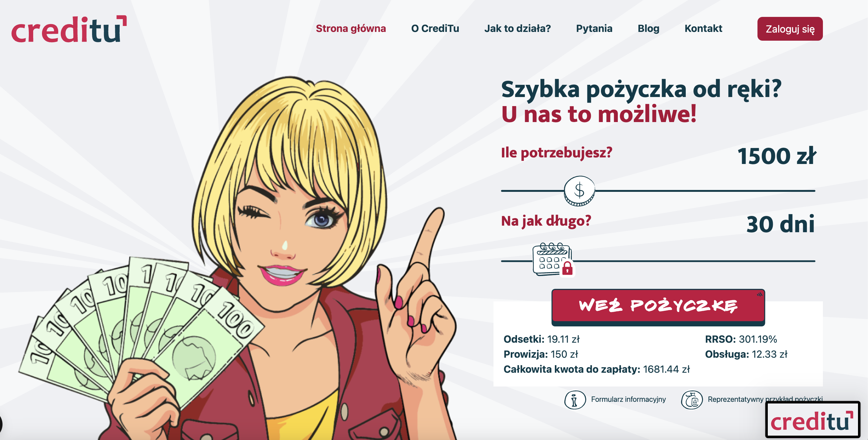The image size is (868, 440).
Task: Open Strona główna menu item
Action: coord(351,28)
